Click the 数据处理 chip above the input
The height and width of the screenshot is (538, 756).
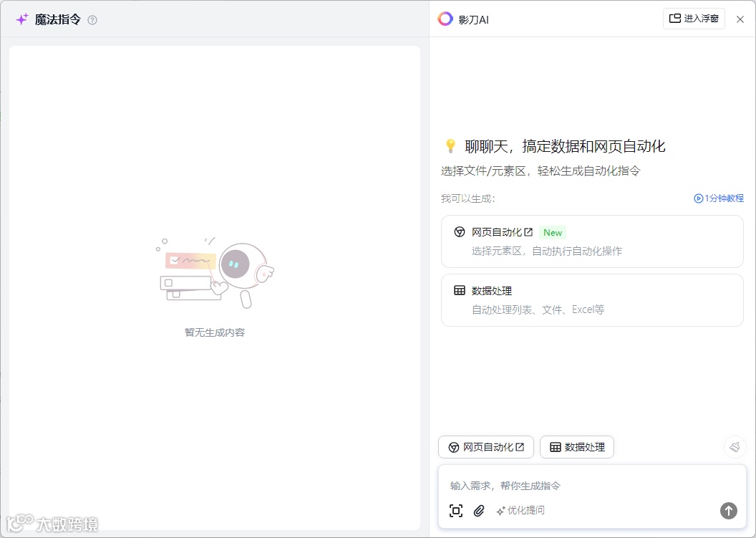[576, 447]
